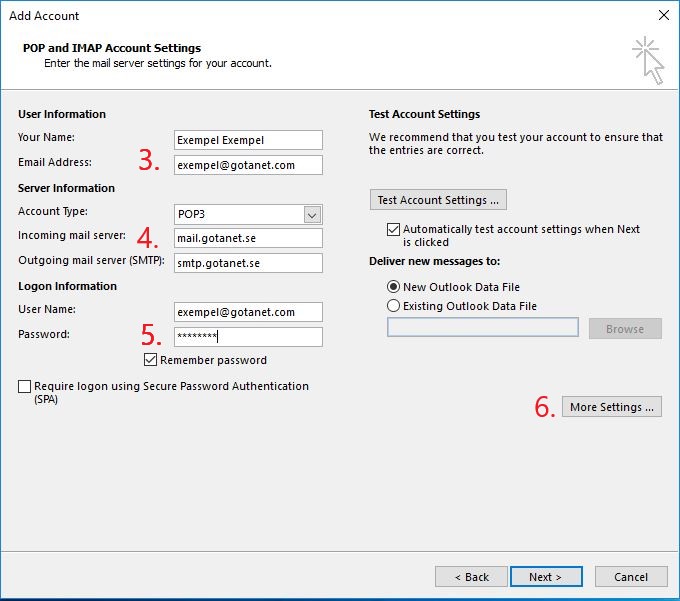The width and height of the screenshot is (680, 601).
Task: Select New Outlook Data File radio button
Action: [x=393, y=287]
